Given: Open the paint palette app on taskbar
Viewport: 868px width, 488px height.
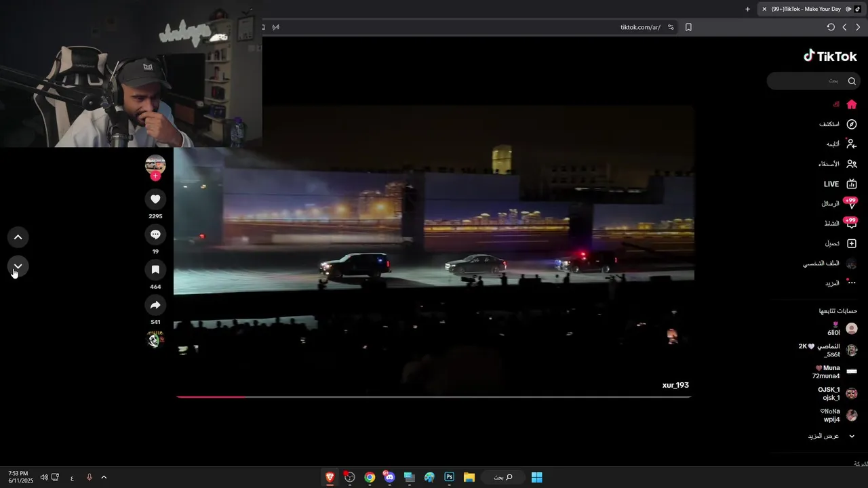Looking at the screenshot, I should 429,477.
